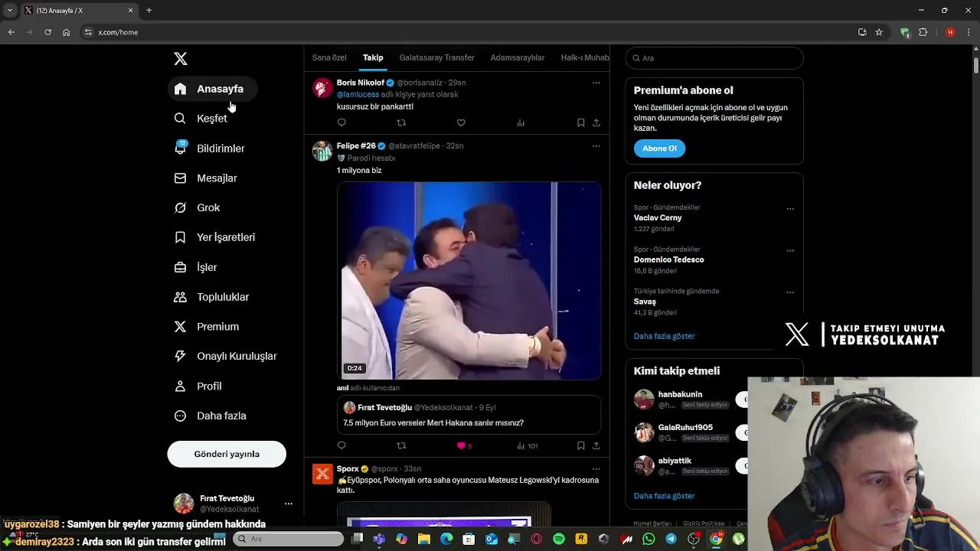Switch to Sana özel tab

click(329, 57)
